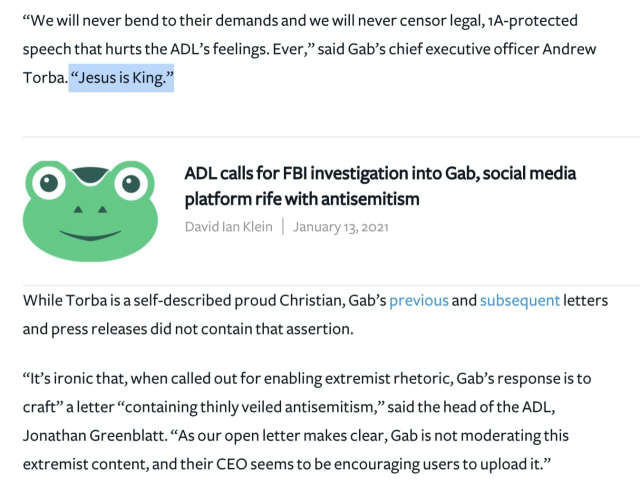This screenshot has width=640, height=495.
Task: Open the ADL calls for FBI investigation headline
Action: pyautogui.click(x=380, y=173)
